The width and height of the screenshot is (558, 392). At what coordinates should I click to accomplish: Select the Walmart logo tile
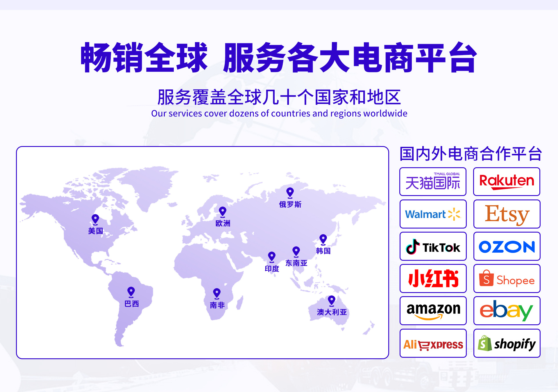click(433, 214)
